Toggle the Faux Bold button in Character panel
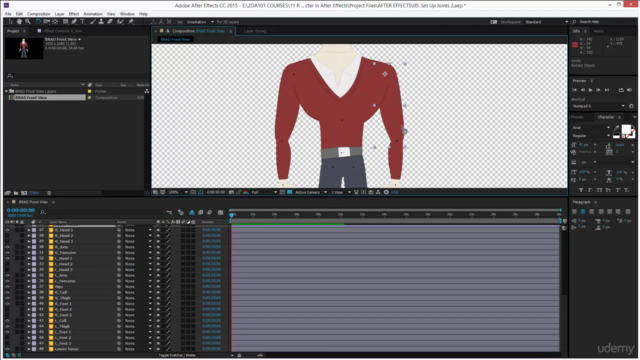 pos(581,190)
